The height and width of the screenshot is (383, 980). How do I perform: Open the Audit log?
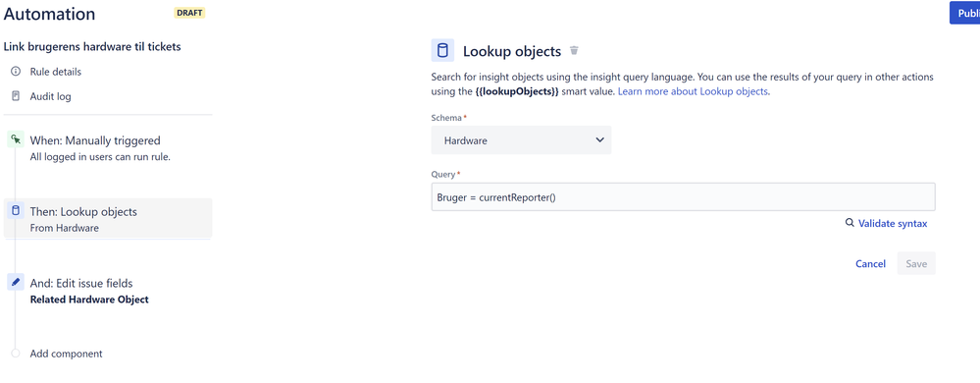(50, 97)
